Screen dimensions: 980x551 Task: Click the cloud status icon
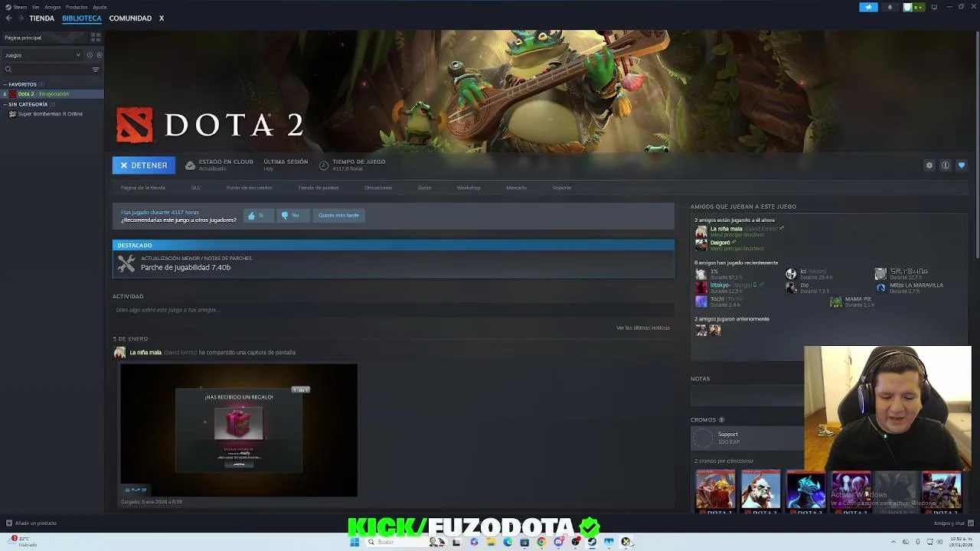(x=190, y=165)
